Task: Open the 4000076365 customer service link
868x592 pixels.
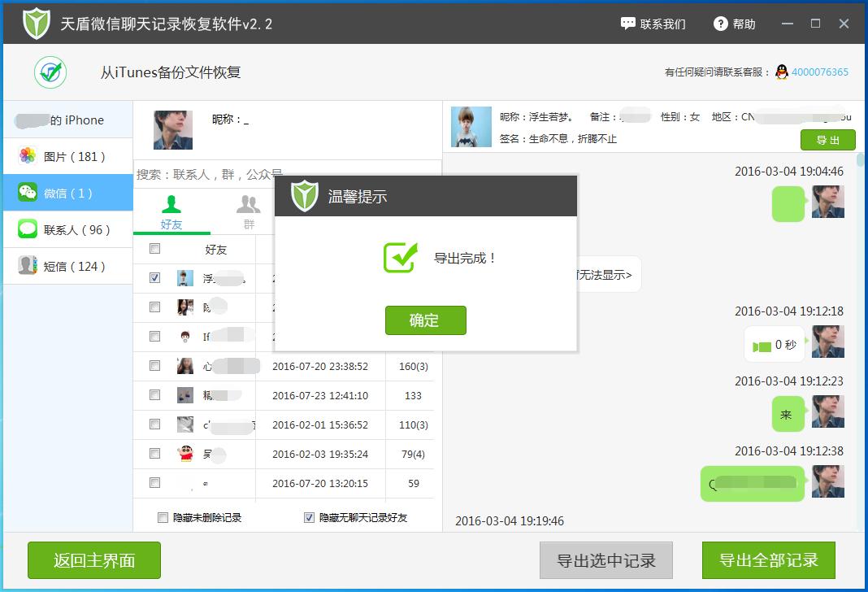Action: [x=822, y=72]
